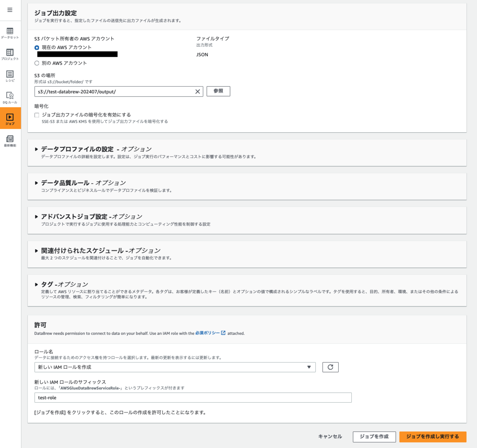Screen dimensions: 477x448
Task: Open the プロジェクト sidebar section
Action: pos(10,54)
